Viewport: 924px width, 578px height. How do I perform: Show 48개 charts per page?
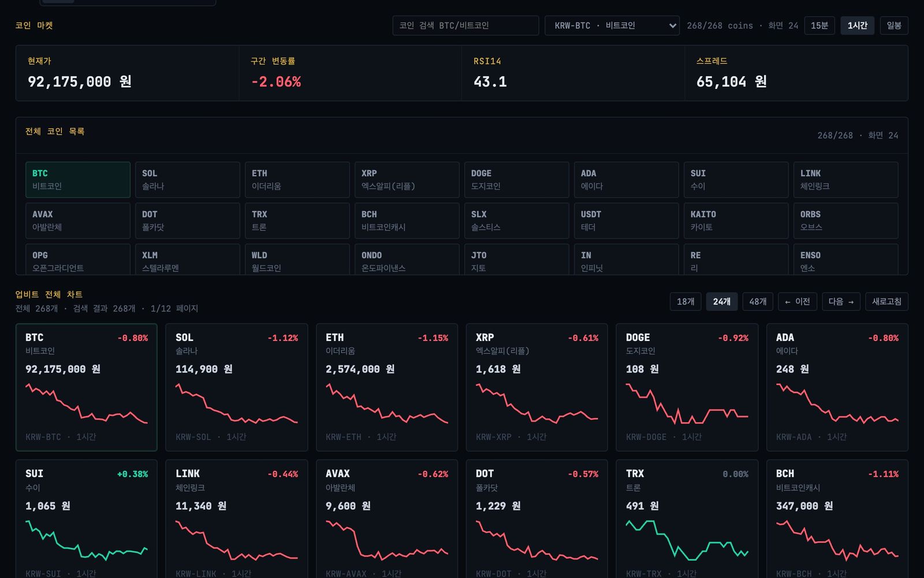[x=758, y=302]
